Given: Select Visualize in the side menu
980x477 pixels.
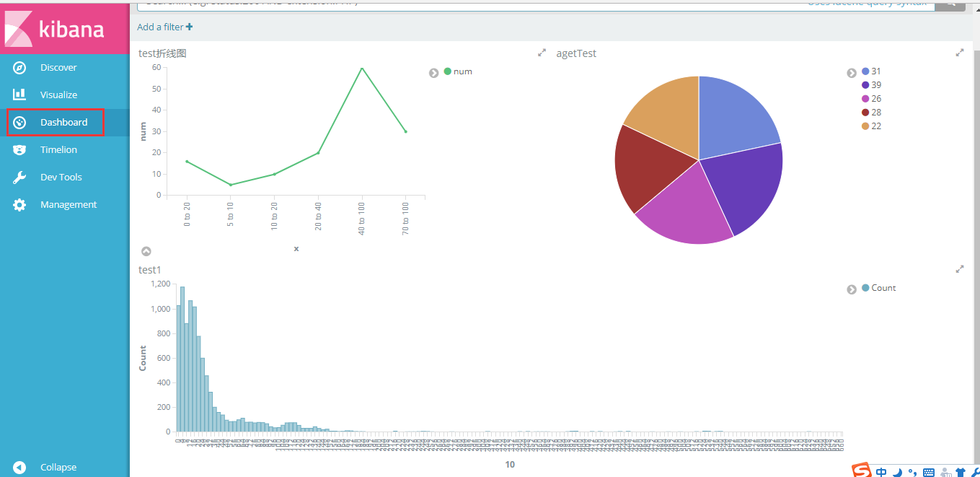Looking at the screenshot, I should tap(58, 95).
